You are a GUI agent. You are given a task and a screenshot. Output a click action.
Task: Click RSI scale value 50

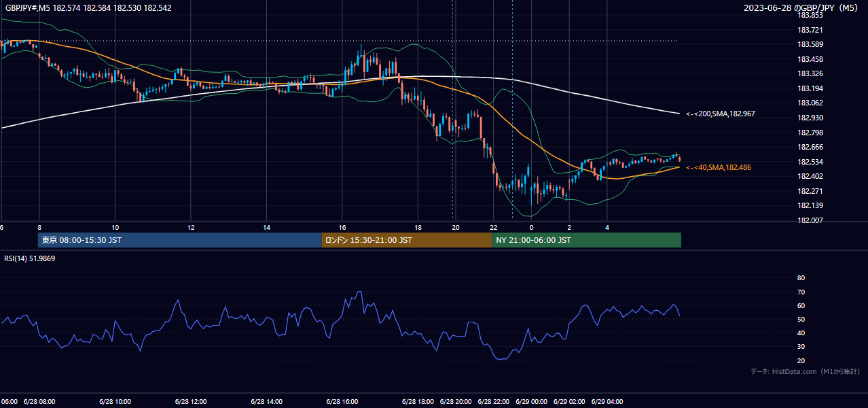point(801,319)
